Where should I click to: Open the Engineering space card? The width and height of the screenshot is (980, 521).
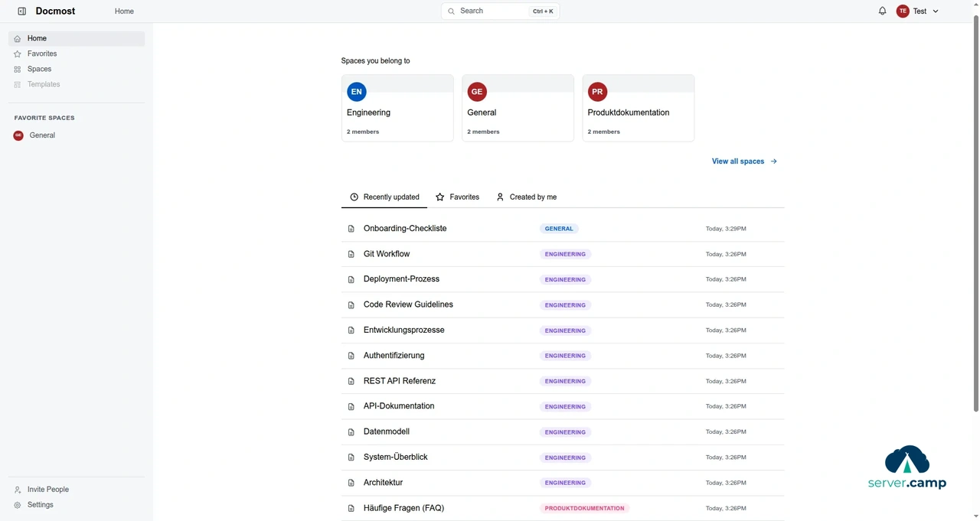point(397,108)
